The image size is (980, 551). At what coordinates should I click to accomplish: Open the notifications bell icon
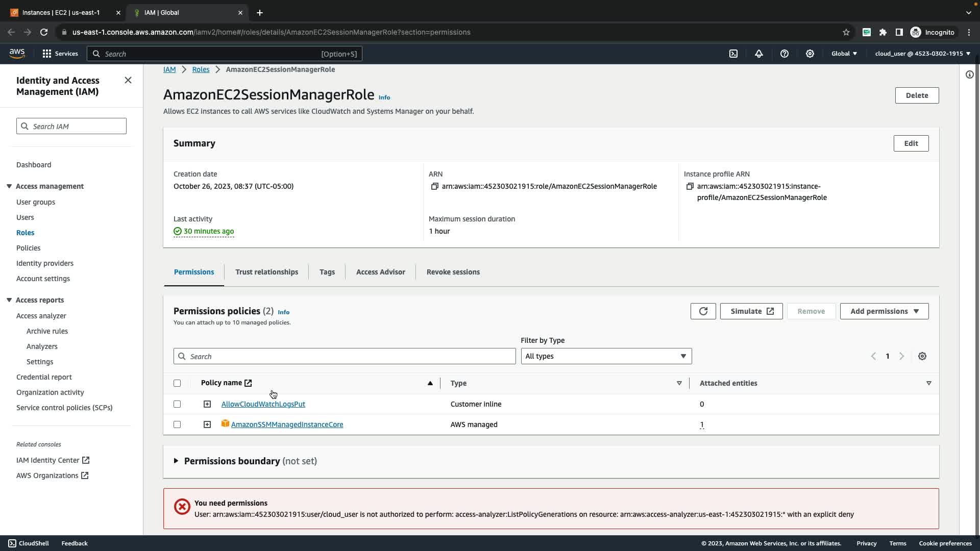tap(759, 54)
